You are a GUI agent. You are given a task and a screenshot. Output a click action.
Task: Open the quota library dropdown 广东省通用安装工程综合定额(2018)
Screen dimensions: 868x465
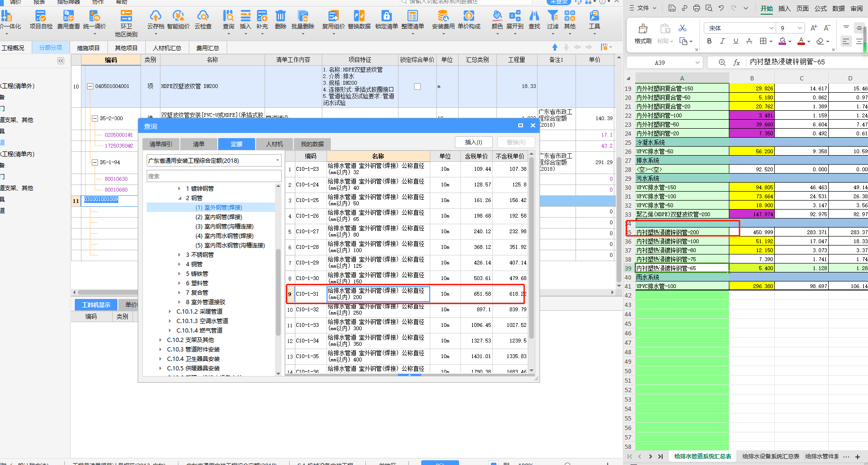[x=214, y=161]
